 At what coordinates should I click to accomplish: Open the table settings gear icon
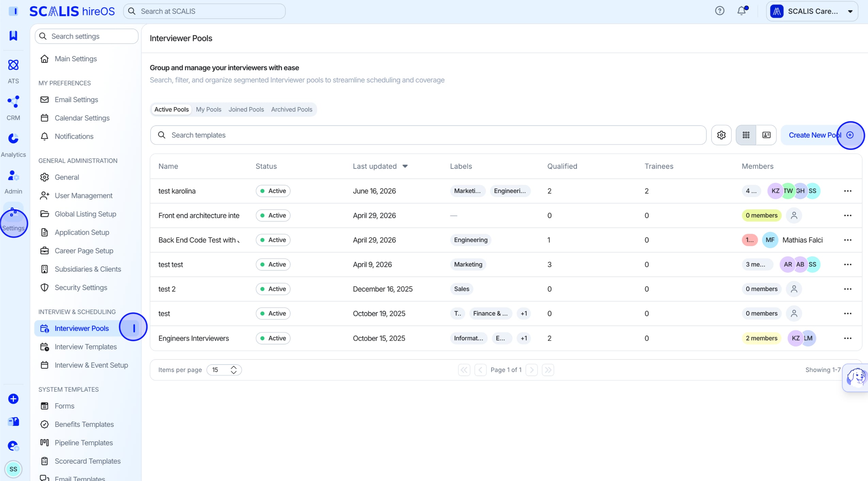[x=721, y=135]
